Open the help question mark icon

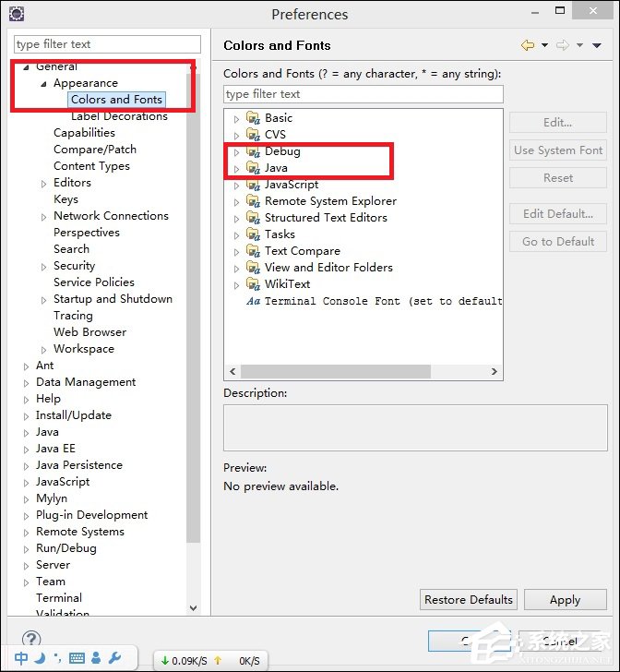coord(31,638)
